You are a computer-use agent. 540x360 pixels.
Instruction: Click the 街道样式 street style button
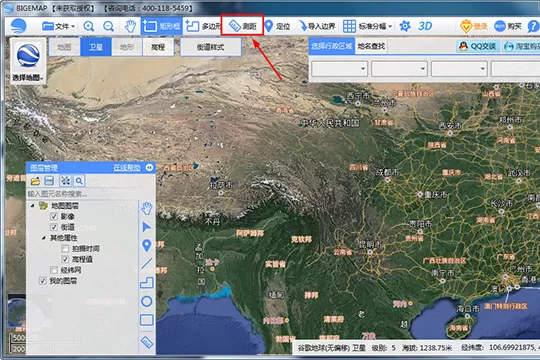tap(210, 47)
